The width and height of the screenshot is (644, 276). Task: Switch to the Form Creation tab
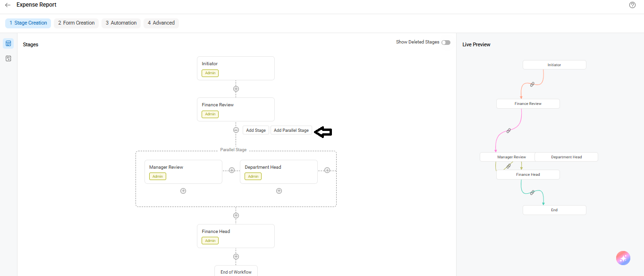click(x=76, y=23)
